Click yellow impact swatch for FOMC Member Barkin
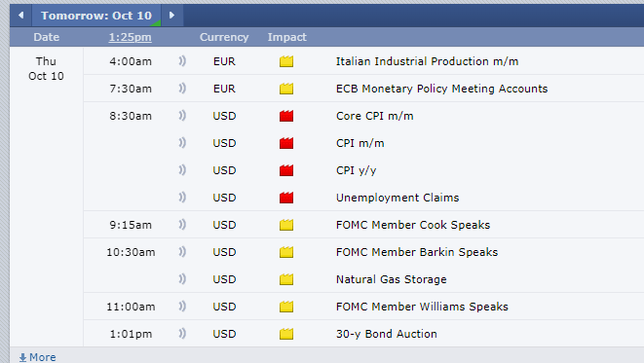 [x=286, y=252]
